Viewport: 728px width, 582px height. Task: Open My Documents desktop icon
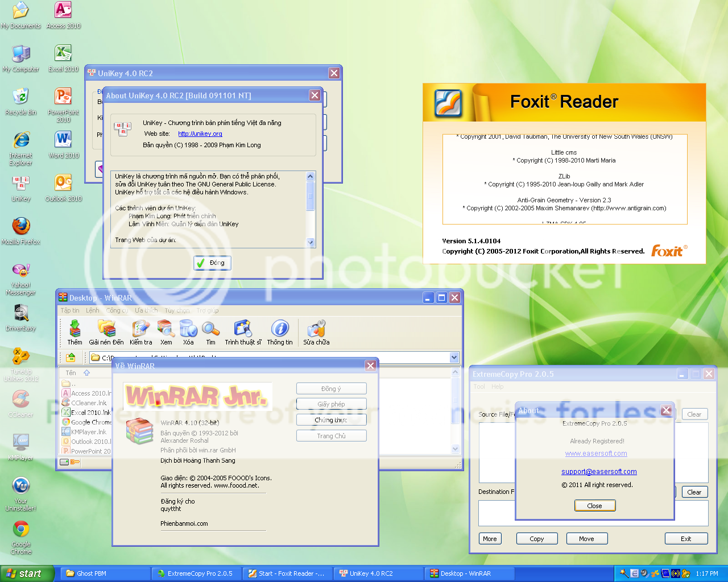(20, 15)
